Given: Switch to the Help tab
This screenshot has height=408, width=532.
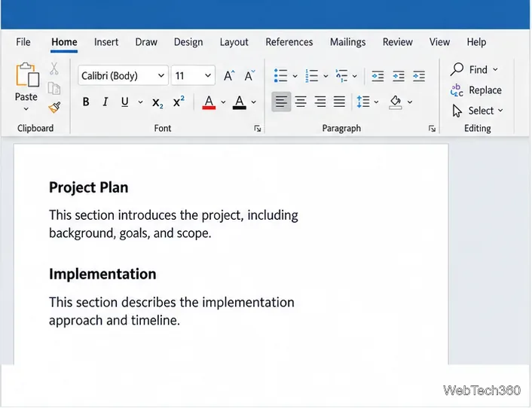Looking at the screenshot, I should coord(476,42).
